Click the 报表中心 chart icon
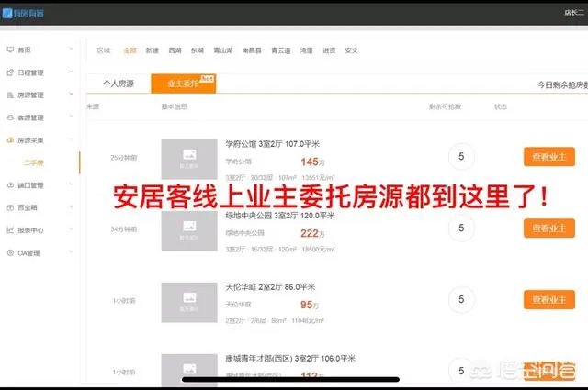Viewport: 588px width, 390px height. (x=10, y=230)
